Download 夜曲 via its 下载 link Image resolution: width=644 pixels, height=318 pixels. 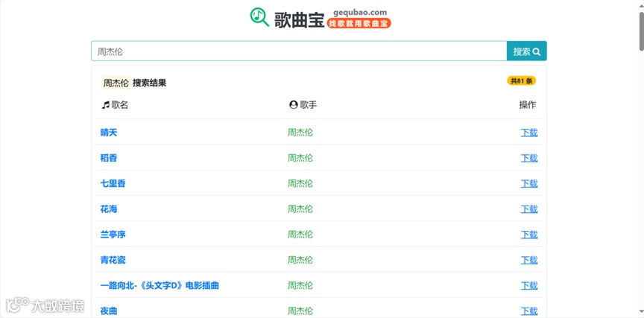click(x=529, y=311)
